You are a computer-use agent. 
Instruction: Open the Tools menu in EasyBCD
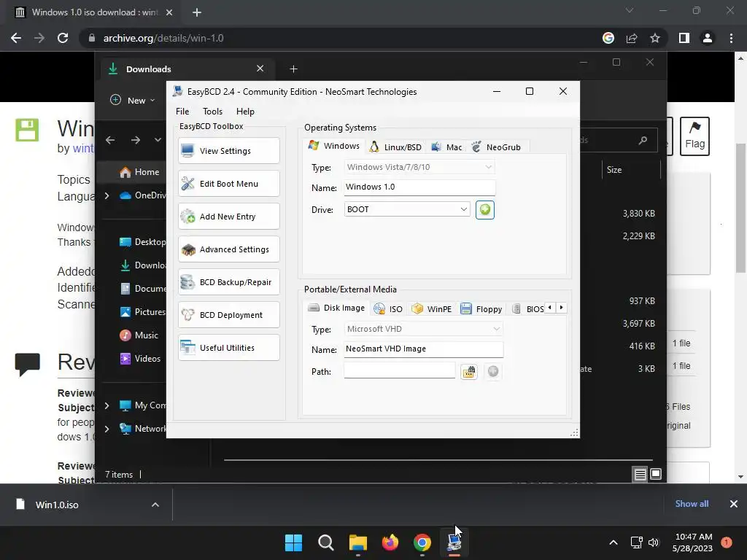[x=212, y=112]
